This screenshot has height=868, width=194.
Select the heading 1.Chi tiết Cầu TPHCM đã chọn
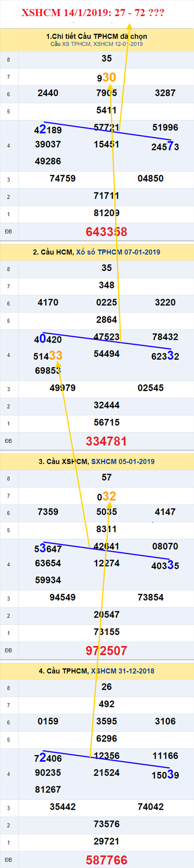click(x=97, y=36)
